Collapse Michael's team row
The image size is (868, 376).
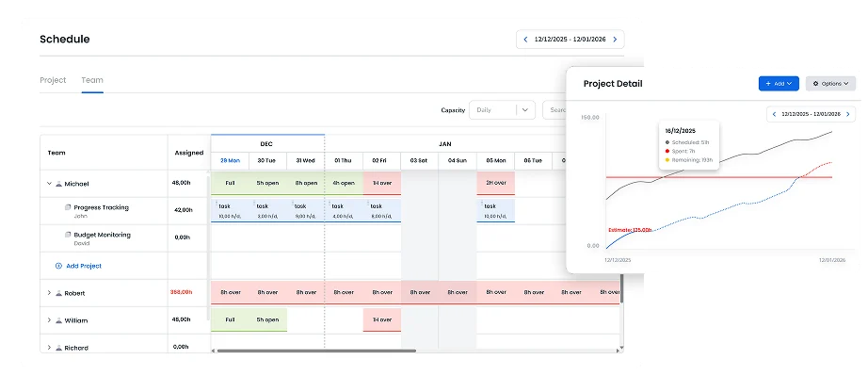[49, 184]
